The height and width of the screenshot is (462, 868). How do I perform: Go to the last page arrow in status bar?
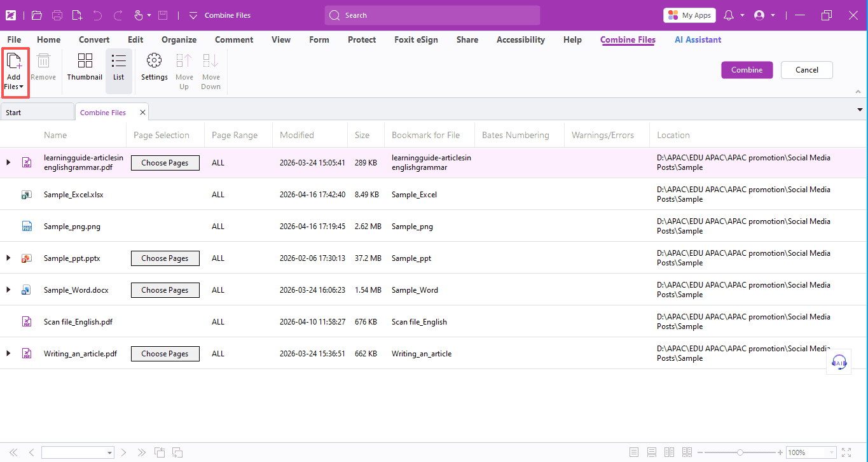[x=142, y=452]
